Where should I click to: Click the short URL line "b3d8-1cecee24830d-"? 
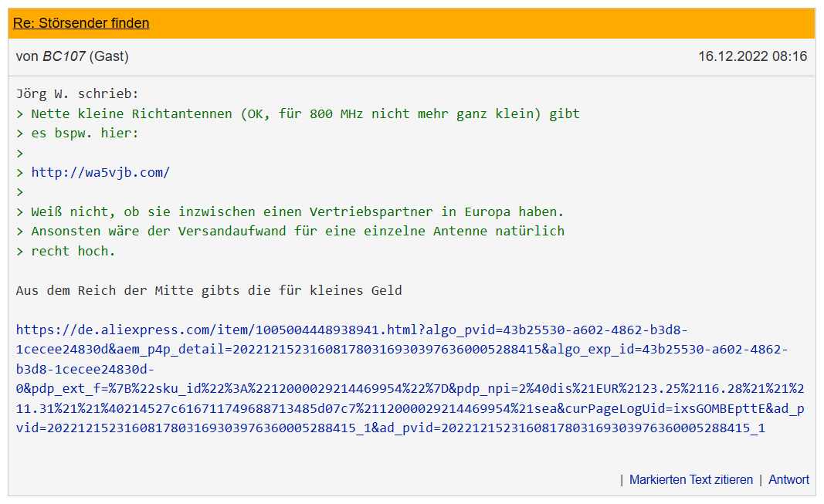(85, 369)
